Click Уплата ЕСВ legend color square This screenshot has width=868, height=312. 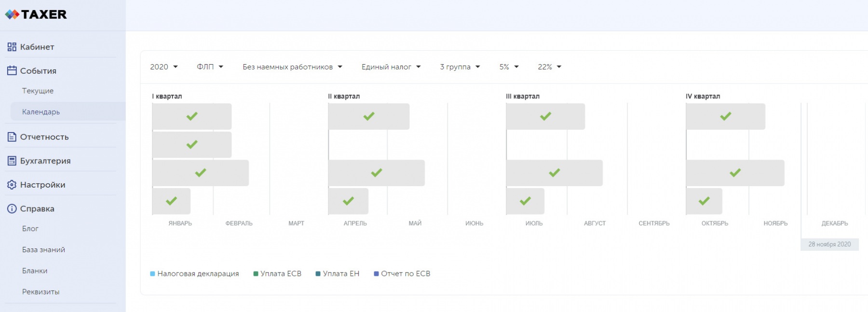[256, 274]
